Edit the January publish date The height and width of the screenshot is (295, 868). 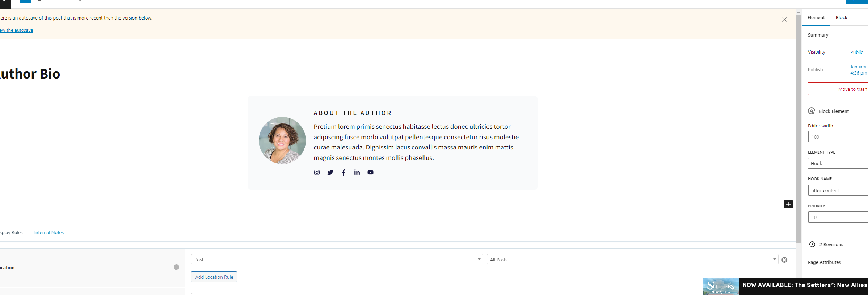(x=858, y=70)
